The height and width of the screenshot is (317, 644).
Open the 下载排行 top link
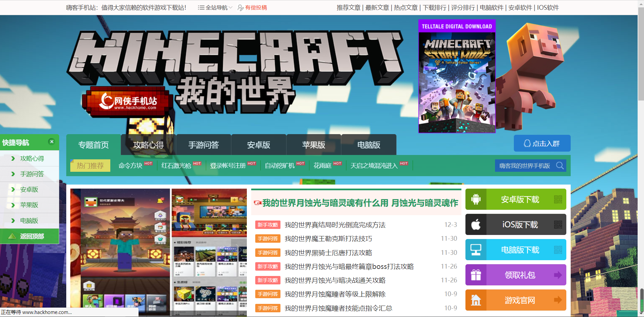(x=434, y=7)
